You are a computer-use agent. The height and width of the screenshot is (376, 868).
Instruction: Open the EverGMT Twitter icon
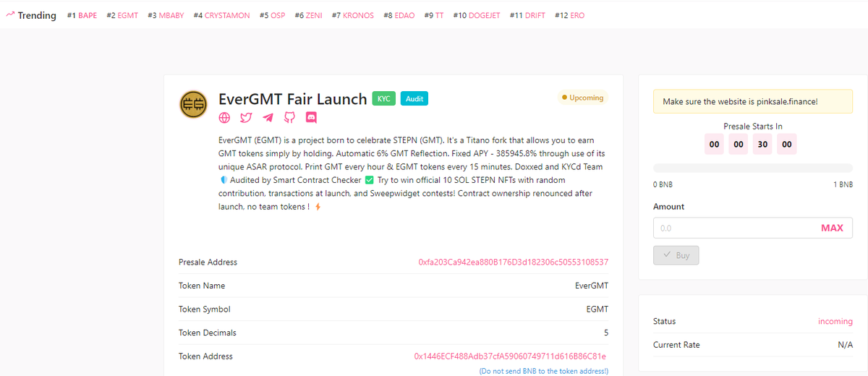[246, 117]
